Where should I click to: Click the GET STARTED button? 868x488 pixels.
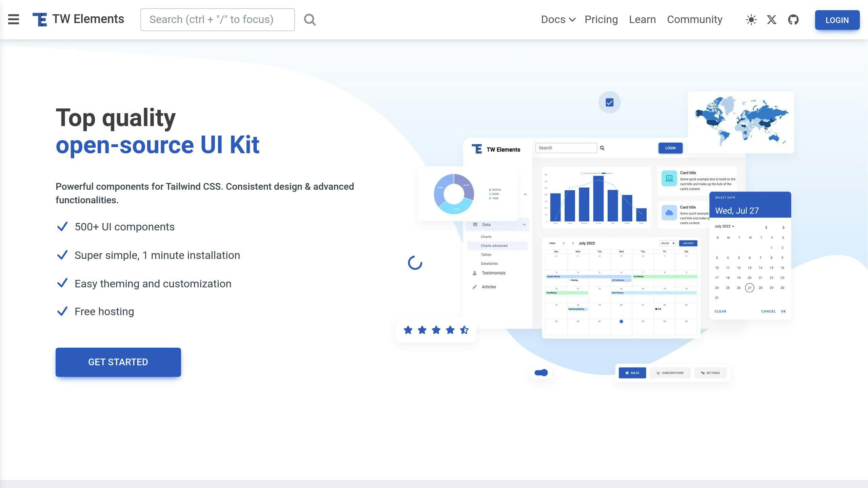118,362
